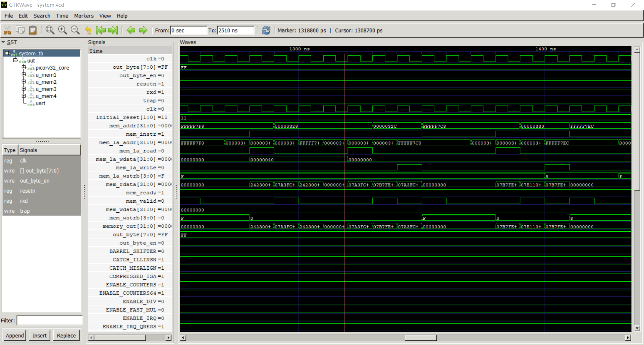Image resolution: width=644 pixels, height=345 pixels.
Task: Open the File menu
Action: pos(9,16)
